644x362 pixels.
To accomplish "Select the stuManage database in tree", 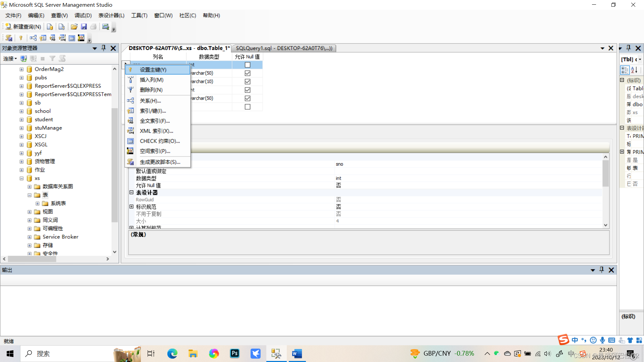I will (48, 128).
